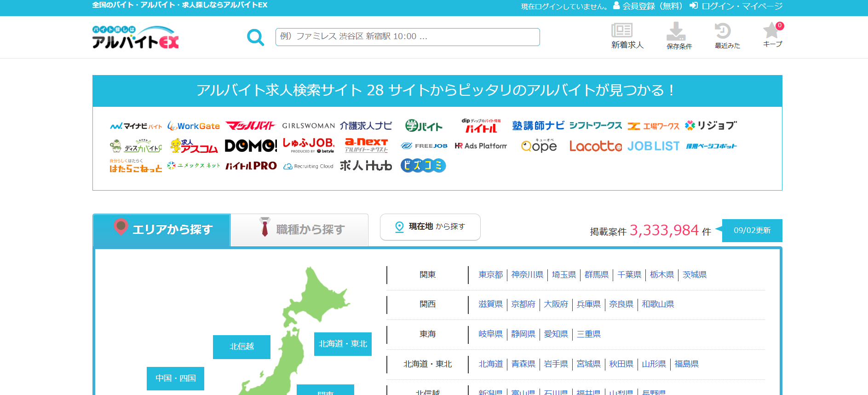The height and width of the screenshot is (395, 868).
Task: Click the アルバイトEX site logo
Action: click(135, 37)
